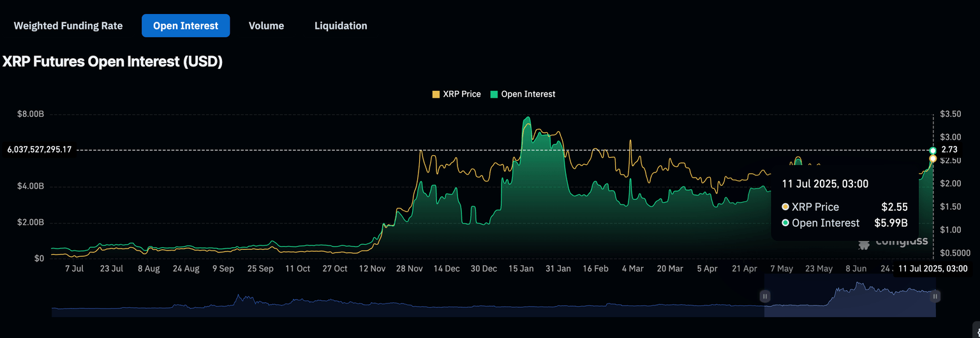The image size is (980, 338).
Task: Switch to the Liquidation tab
Action: coord(341,26)
